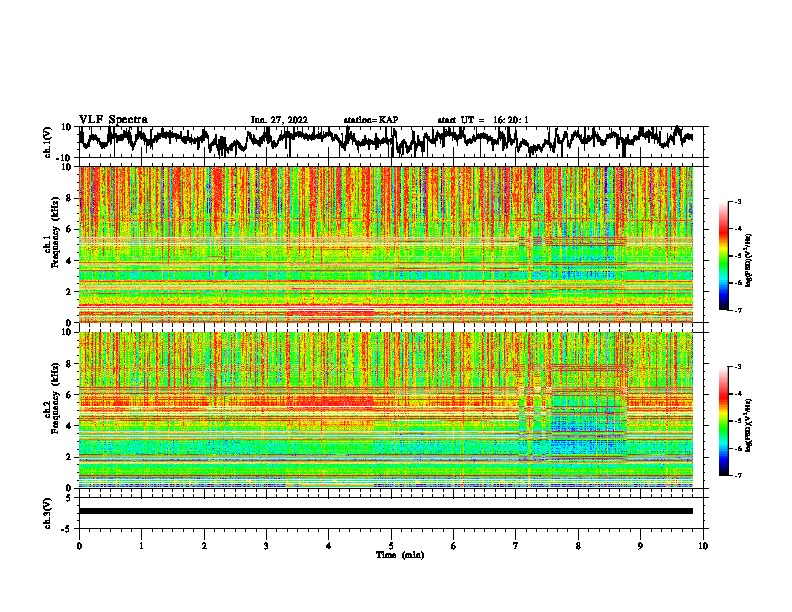The width and height of the screenshot is (792, 612).
Task: Click the time-axis tick label '3'
Action: coord(266,545)
